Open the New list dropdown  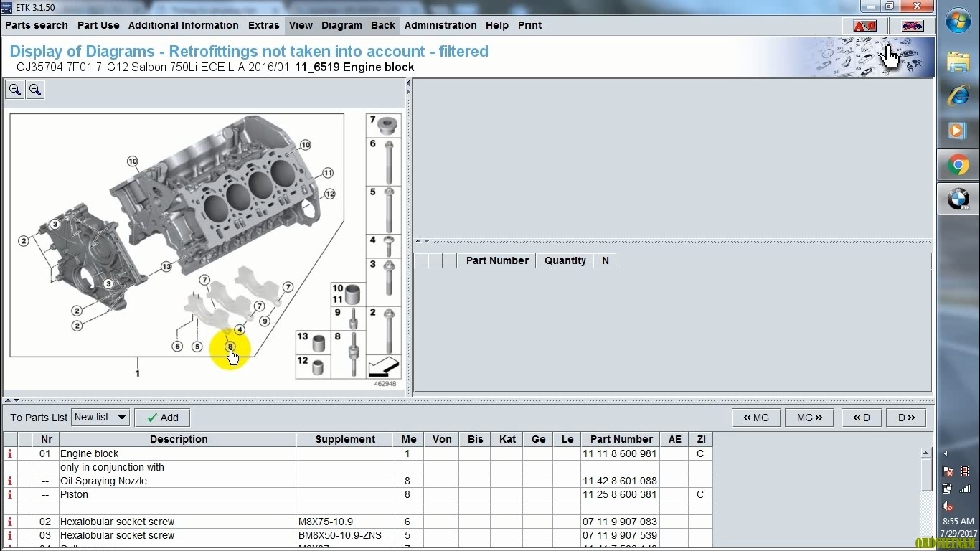click(100, 418)
